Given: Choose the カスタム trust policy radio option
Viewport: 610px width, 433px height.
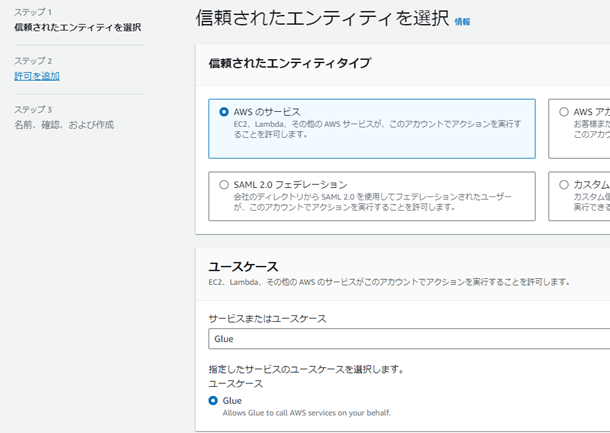Looking at the screenshot, I should tap(564, 184).
